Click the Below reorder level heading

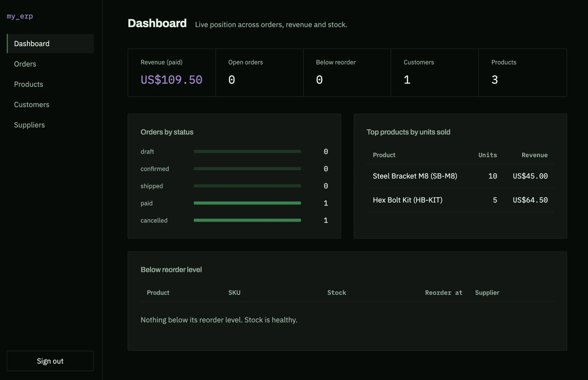coord(171,270)
